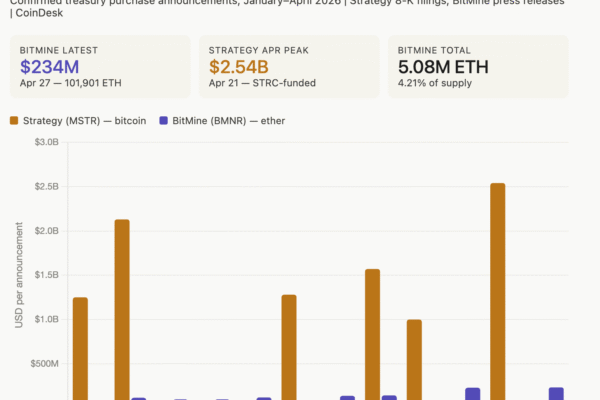
Task: Select the orange bar reaching about $1.0B
Action: pos(414,359)
